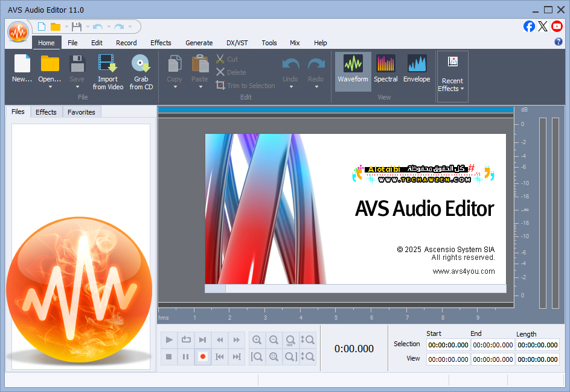Screen dimensions: 570x392
Task: Select the Spectral view
Action: coord(386,69)
